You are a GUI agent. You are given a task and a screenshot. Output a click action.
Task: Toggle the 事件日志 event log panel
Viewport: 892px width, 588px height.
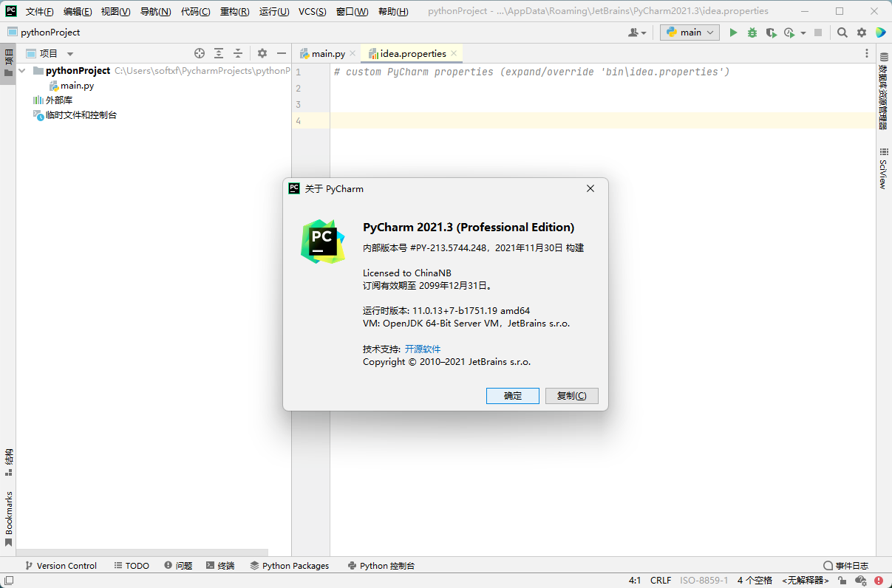(x=846, y=566)
